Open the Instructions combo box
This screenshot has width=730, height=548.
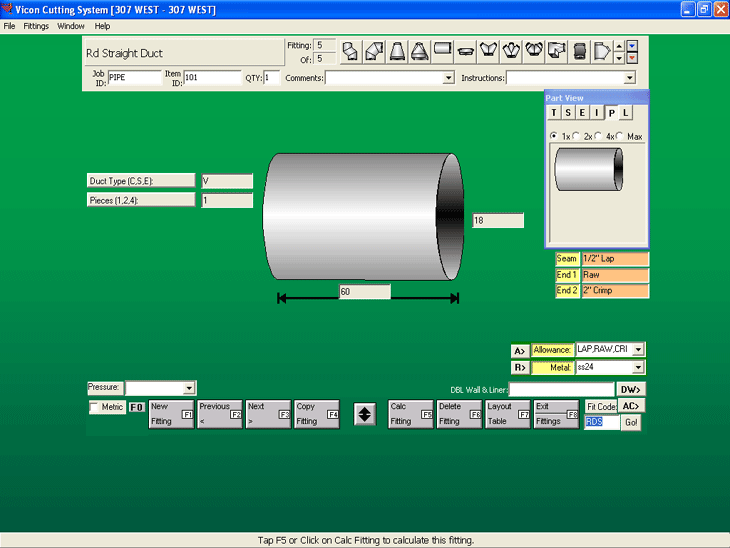coord(629,78)
